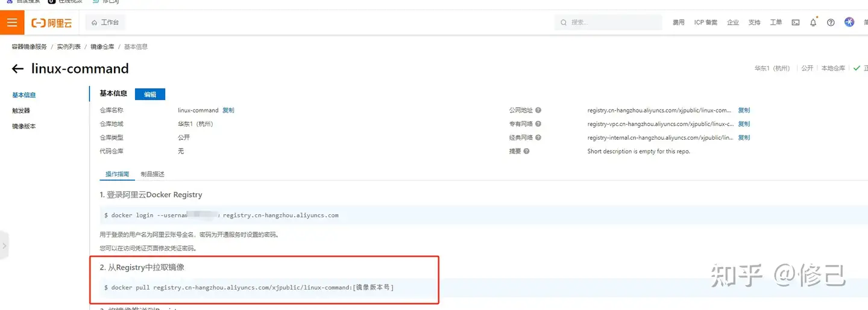Image resolution: width=868 pixels, height=310 pixels.
Task: Click the 公开 repository type value
Action: tap(184, 138)
